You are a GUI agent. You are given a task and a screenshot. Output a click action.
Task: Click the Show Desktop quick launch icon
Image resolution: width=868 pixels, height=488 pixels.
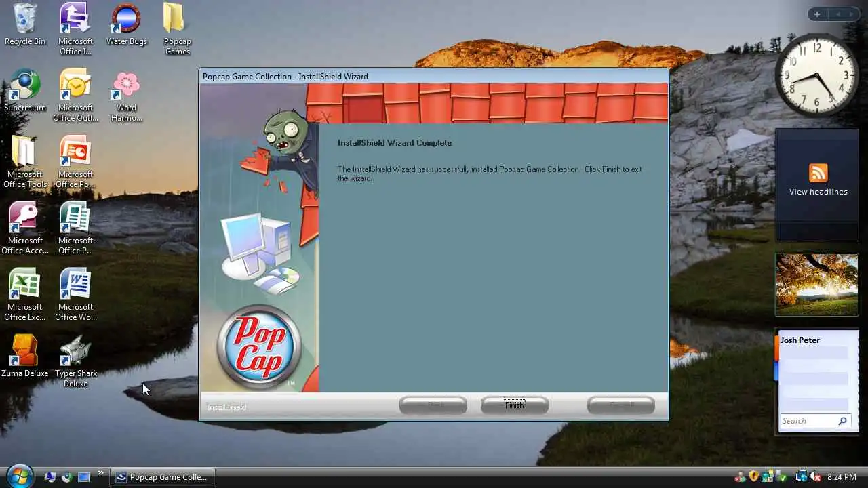coord(84,476)
